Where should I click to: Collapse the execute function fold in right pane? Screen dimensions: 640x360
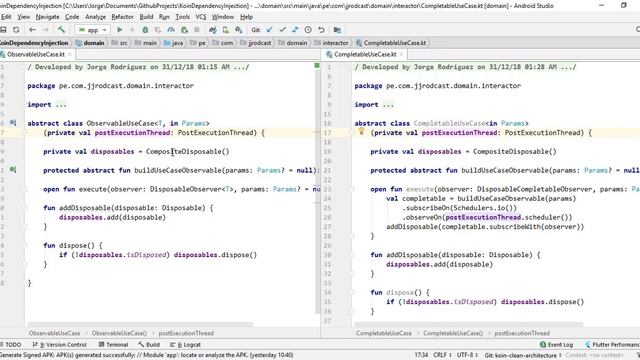(x=351, y=189)
